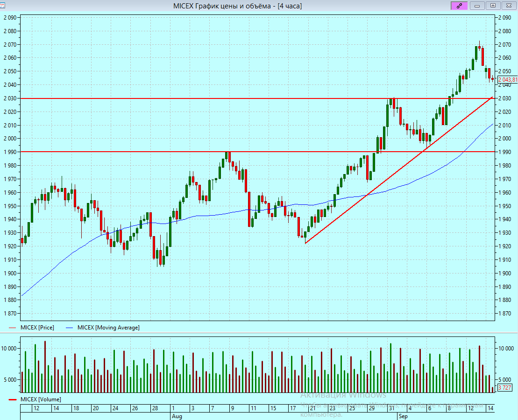This screenshot has height=420, width=518.
Task: Select the 'MICEX [Moving Average]' legend entry
Action: coord(109,328)
